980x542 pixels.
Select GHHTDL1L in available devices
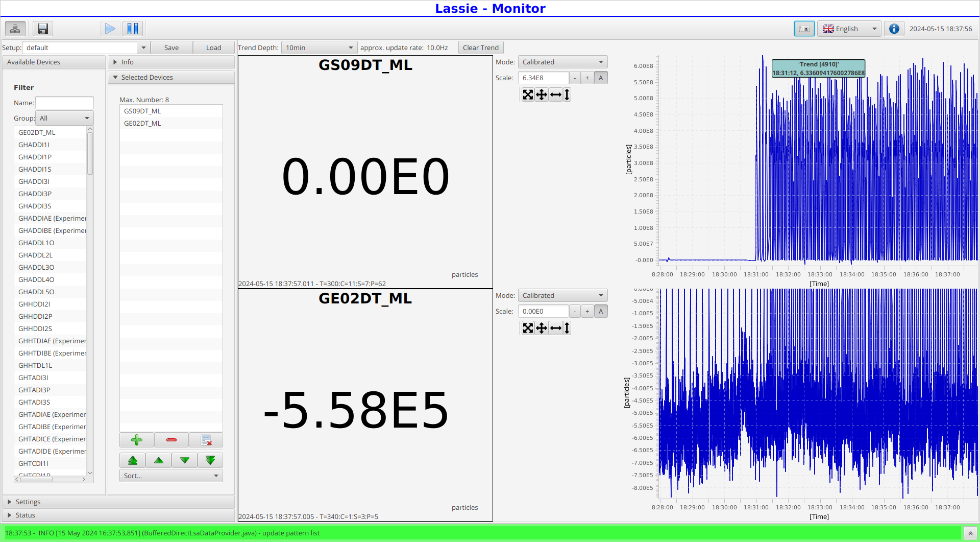tap(51, 365)
